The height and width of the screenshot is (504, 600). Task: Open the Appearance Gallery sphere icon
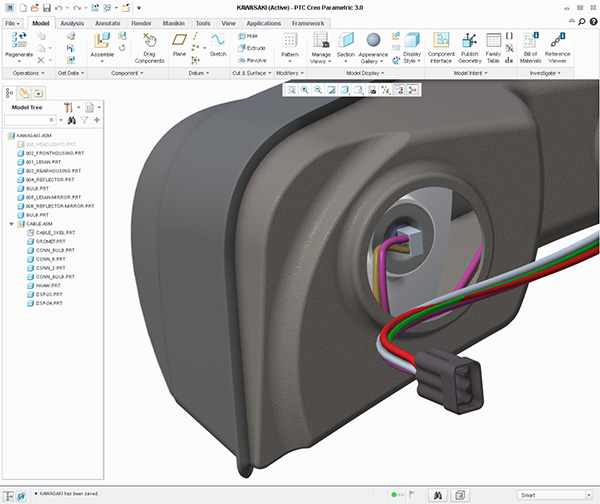[373, 40]
